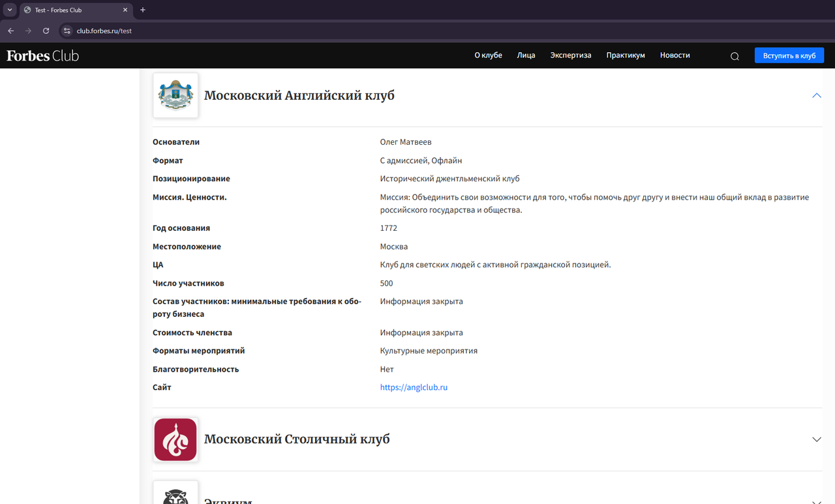Click the text Клуб для светских людей
The image size is (835, 504).
coord(429,265)
